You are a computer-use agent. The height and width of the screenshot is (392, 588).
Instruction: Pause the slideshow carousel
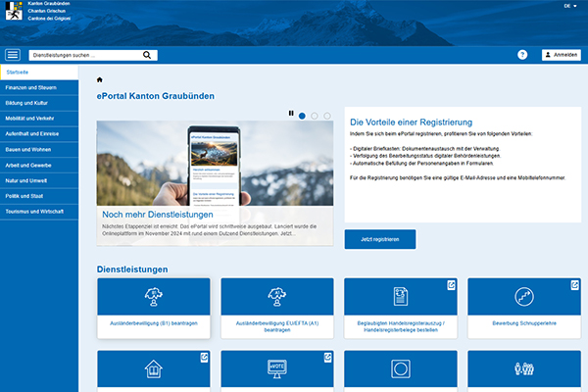pyautogui.click(x=291, y=114)
